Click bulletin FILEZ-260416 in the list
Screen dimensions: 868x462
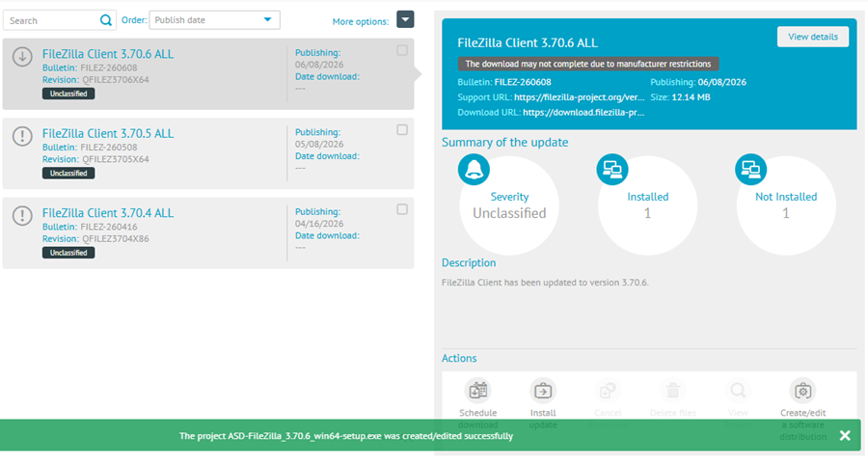click(x=108, y=227)
